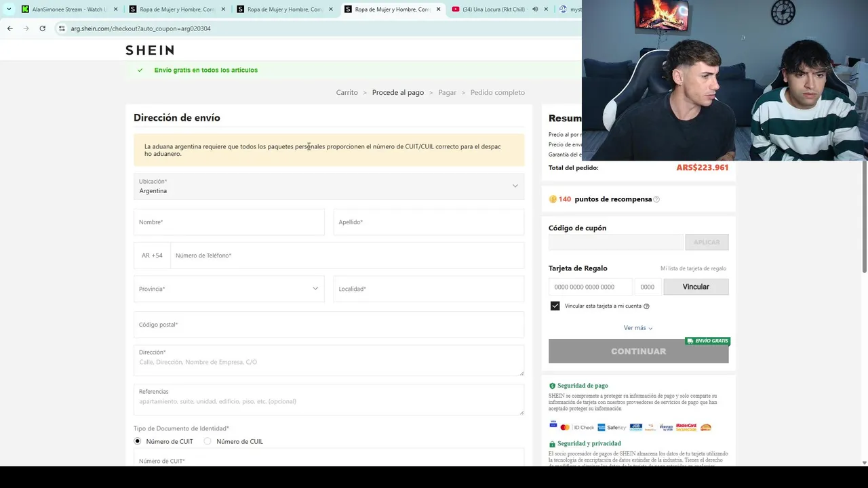Screen dimensions: 868x488
Task: Reload the SHEIN checkout page
Action: coord(42,28)
